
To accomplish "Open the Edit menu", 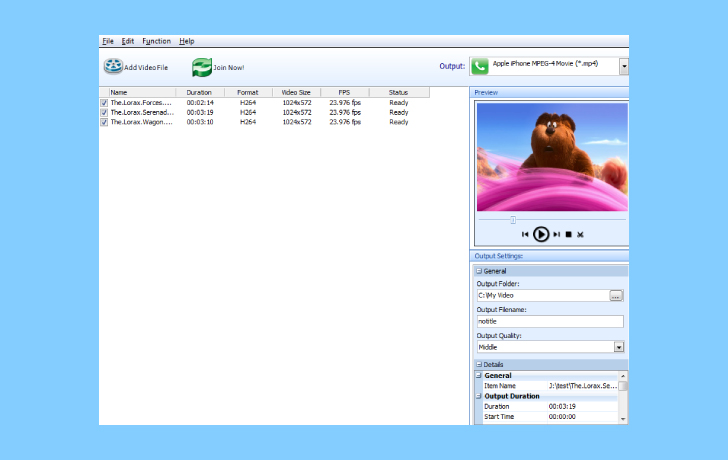I will 128,41.
